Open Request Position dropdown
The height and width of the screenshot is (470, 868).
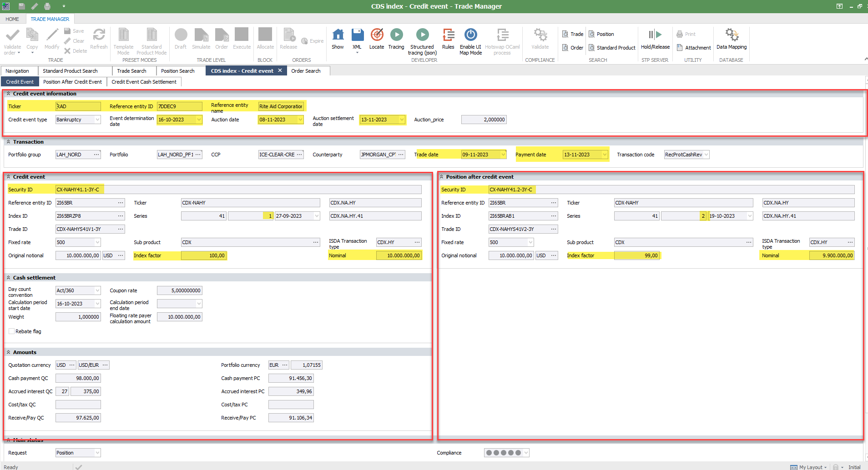point(97,453)
